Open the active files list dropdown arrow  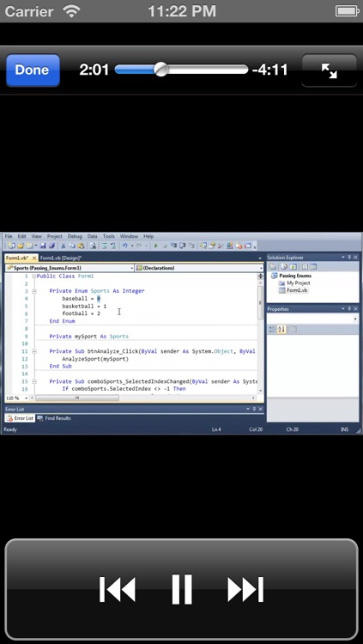(x=260, y=258)
